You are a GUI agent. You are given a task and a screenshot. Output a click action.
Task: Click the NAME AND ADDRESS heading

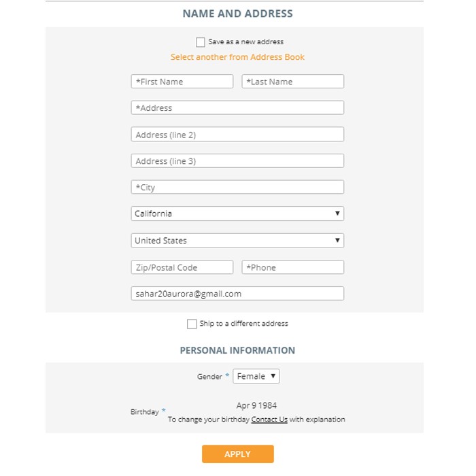[x=237, y=14]
